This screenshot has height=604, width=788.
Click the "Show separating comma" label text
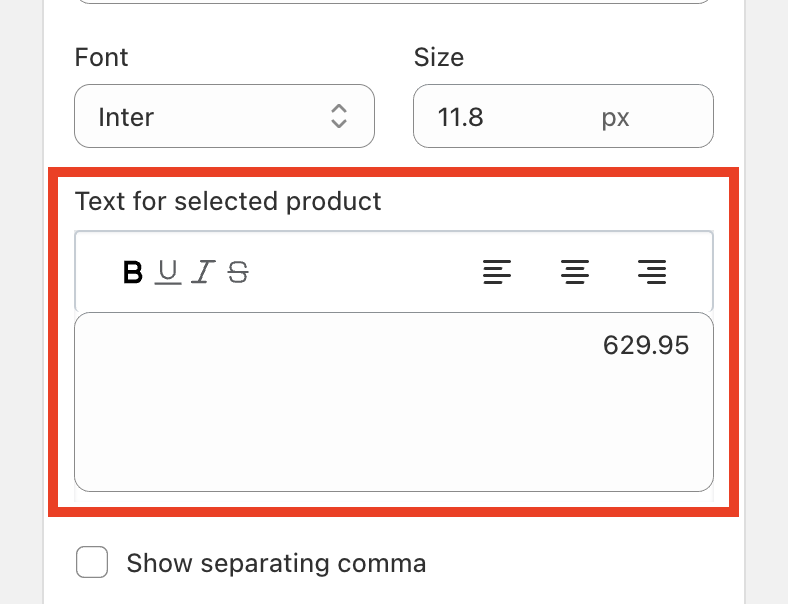click(276, 563)
